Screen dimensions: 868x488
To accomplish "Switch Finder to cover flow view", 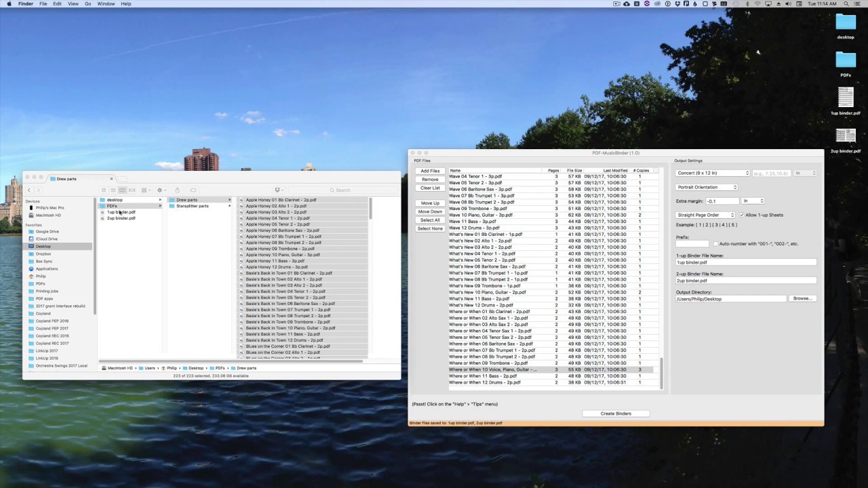I will [132, 190].
